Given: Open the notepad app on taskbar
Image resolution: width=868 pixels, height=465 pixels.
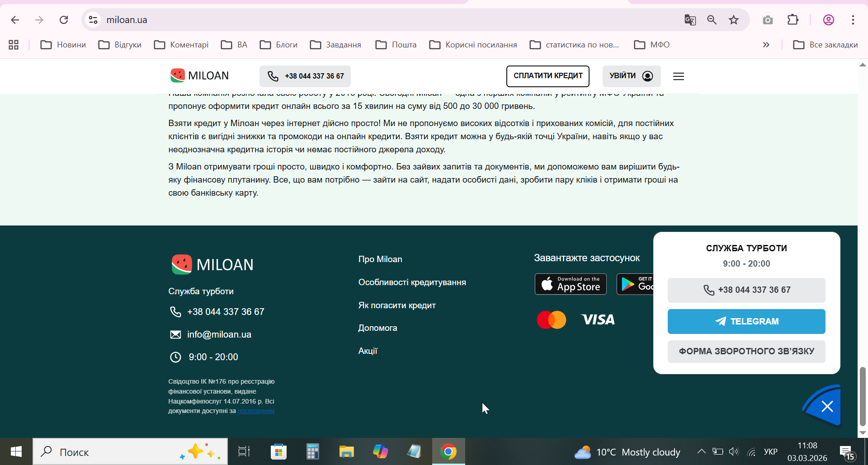Looking at the screenshot, I should click(414, 451).
